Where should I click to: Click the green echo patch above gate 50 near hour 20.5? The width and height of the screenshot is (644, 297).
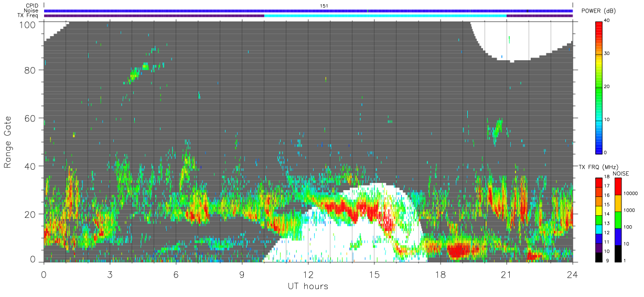point(496,129)
